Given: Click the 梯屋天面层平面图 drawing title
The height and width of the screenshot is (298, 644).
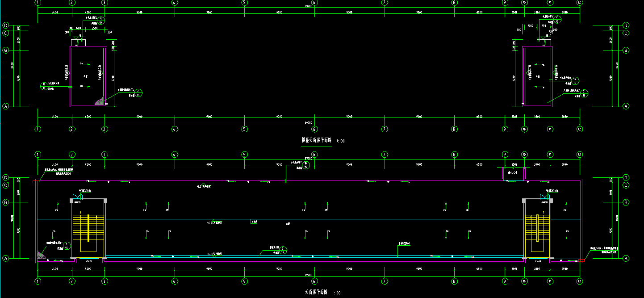Looking at the screenshot, I should 316,140.
